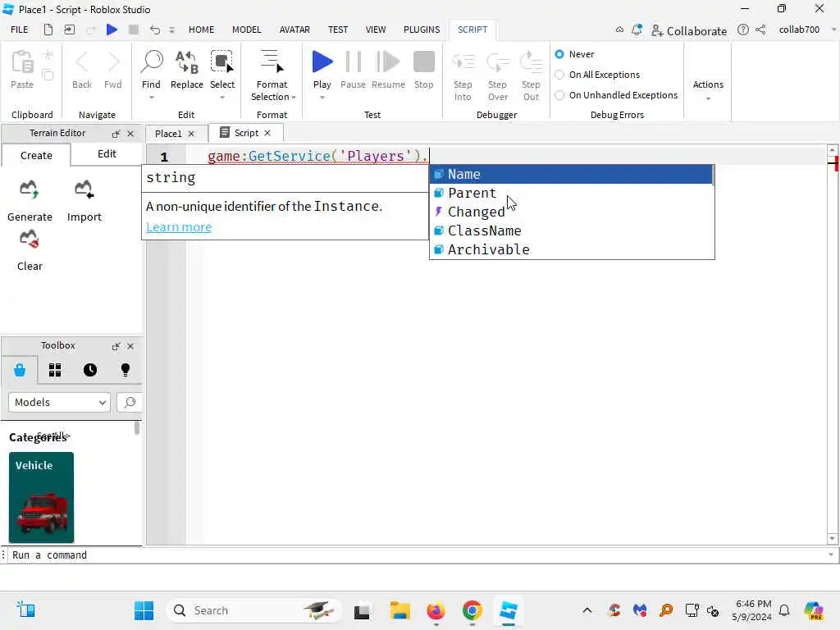Click the Back navigate arrow
The image size is (840, 630).
click(82, 62)
